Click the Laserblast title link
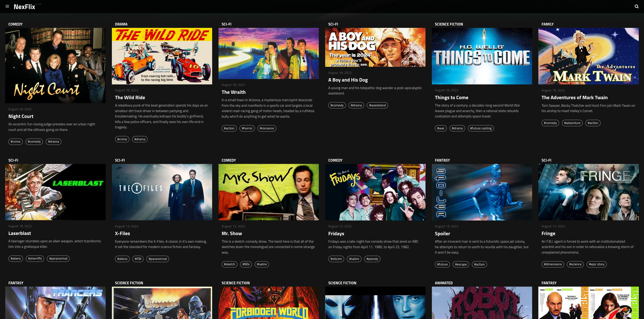Image resolution: width=644 pixels, height=319 pixels. point(19,233)
